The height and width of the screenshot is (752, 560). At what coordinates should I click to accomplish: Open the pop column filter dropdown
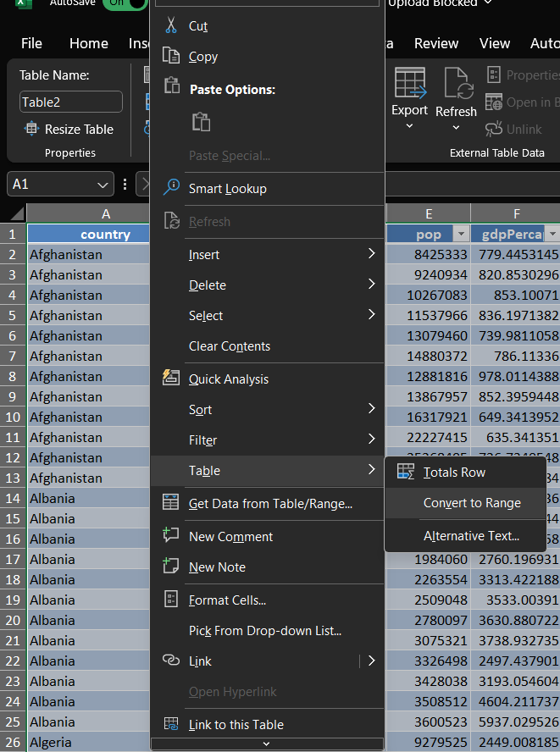[461, 235]
